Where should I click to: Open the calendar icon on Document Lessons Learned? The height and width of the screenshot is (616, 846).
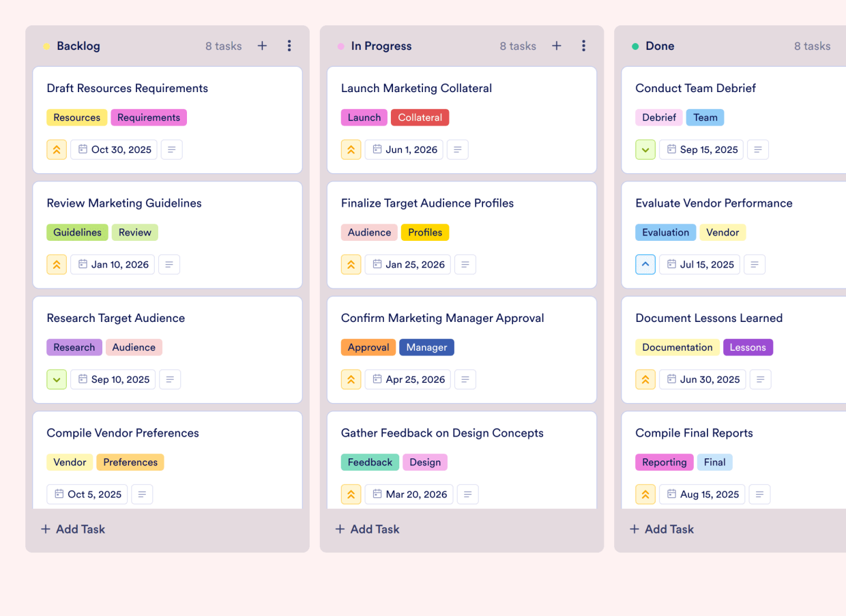tap(671, 379)
